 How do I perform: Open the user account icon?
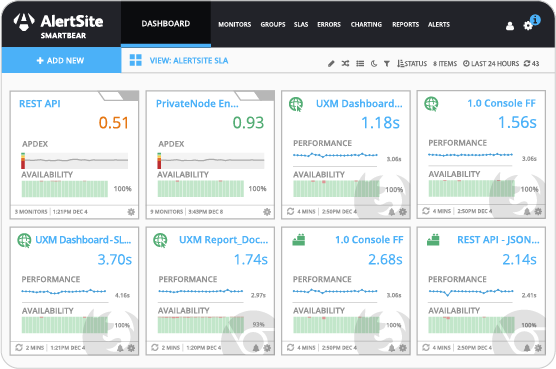pyautogui.click(x=510, y=26)
